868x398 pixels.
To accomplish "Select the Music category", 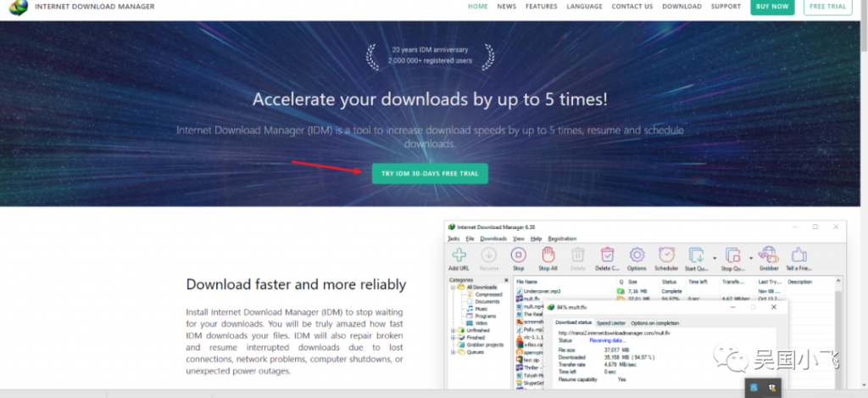I will tap(481, 309).
